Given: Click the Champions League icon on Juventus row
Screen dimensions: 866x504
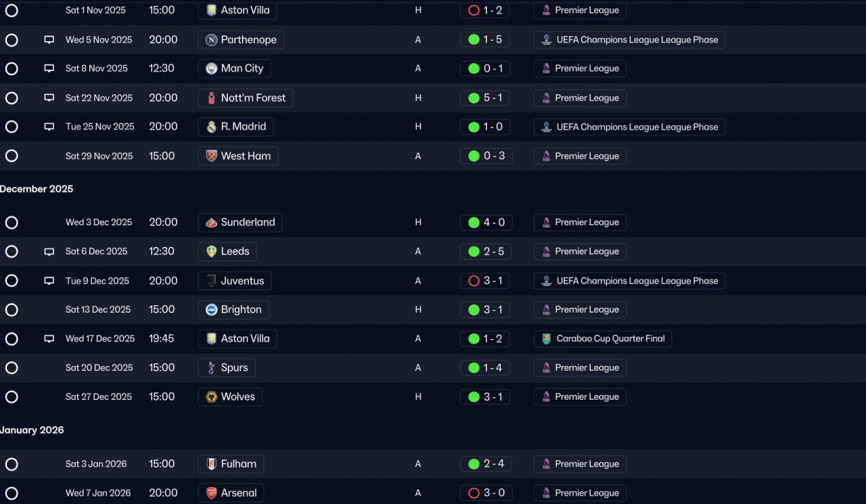Looking at the screenshot, I should [546, 281].
